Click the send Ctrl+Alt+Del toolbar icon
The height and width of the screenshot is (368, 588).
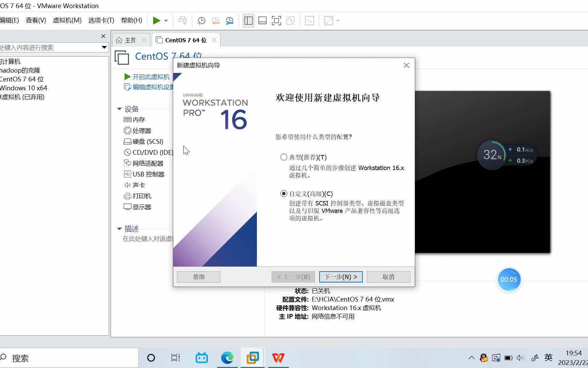pyautogui.click(x=183, y=21)
